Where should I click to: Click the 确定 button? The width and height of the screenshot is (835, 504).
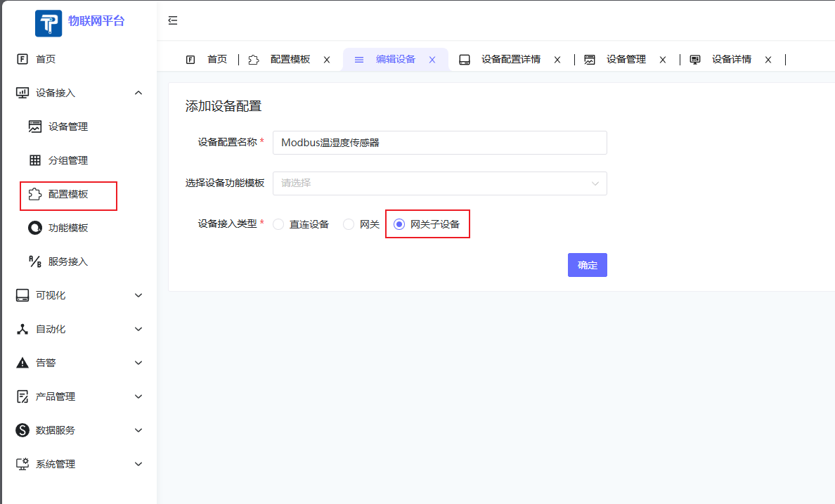(x=587, y=265)
